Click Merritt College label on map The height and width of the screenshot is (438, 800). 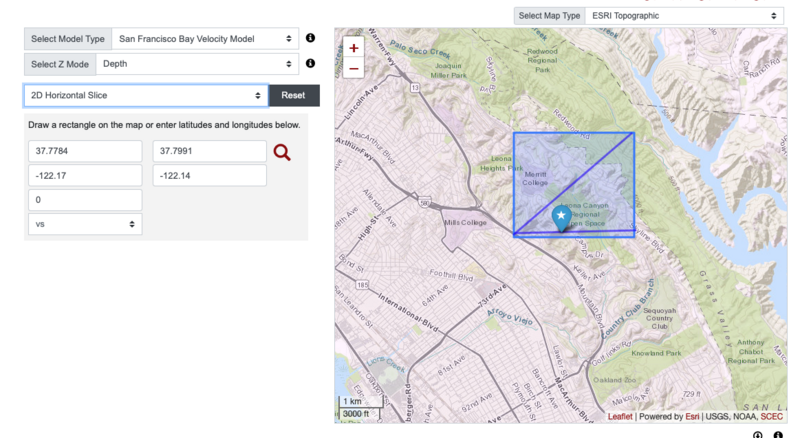(x=535, y=178)
